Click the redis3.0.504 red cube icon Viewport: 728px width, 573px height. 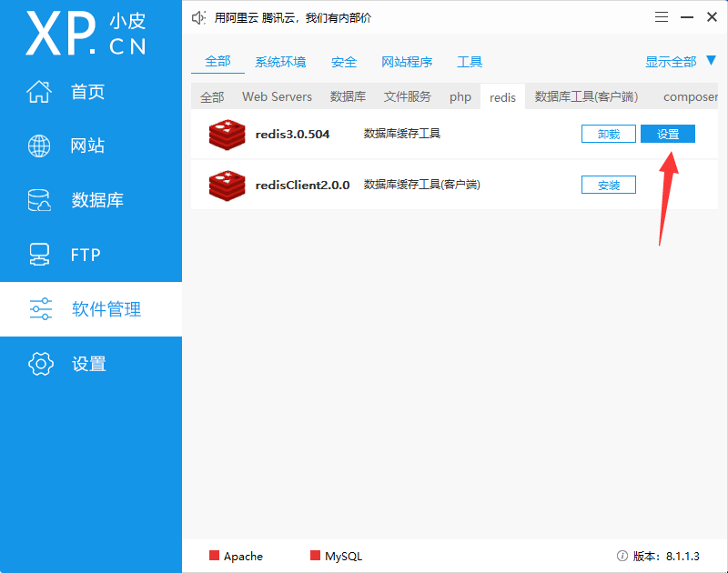(x=227, y=135)
